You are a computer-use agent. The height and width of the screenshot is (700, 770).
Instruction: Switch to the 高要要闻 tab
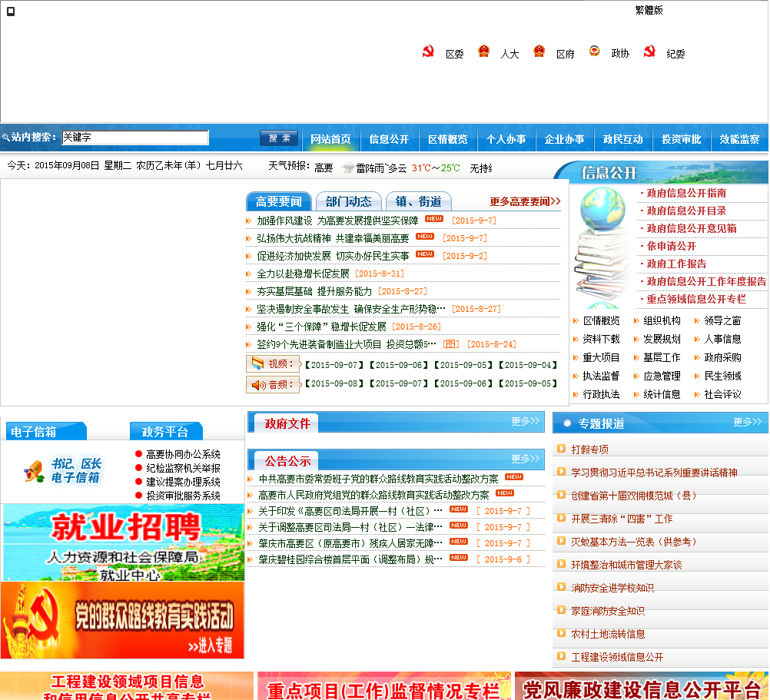point(278,201)
